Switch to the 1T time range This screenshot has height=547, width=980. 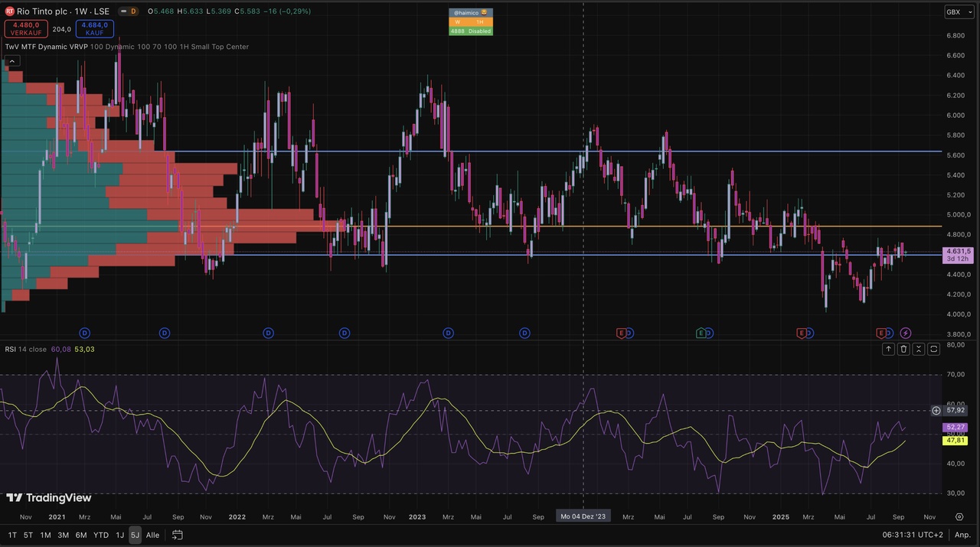[x=12, y=535]
